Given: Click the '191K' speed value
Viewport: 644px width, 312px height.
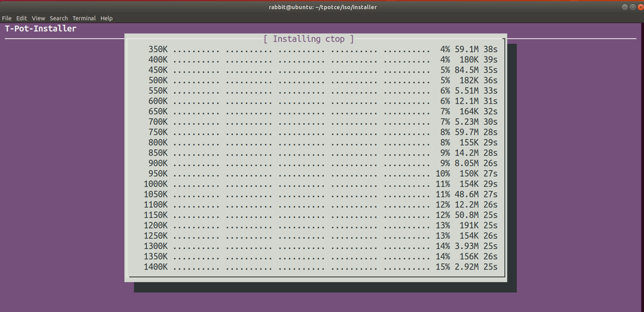Looking at the screenshot, I should tap(469, 225).
